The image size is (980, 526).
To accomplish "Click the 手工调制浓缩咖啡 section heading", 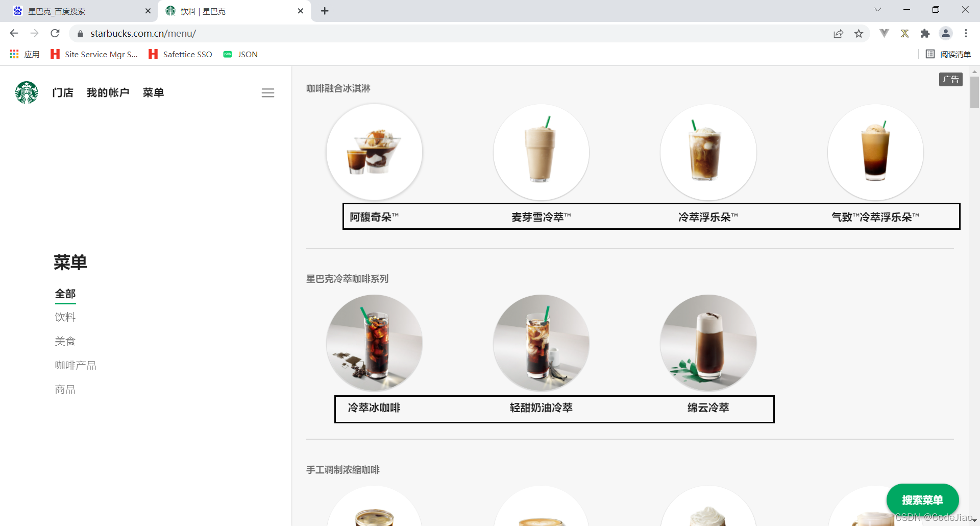I will (x=342, y=470).
